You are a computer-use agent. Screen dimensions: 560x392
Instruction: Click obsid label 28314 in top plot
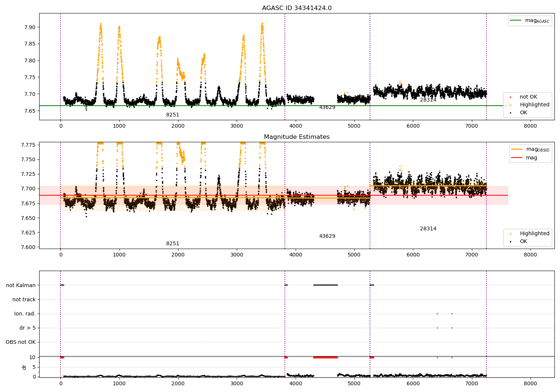[428, 100]
